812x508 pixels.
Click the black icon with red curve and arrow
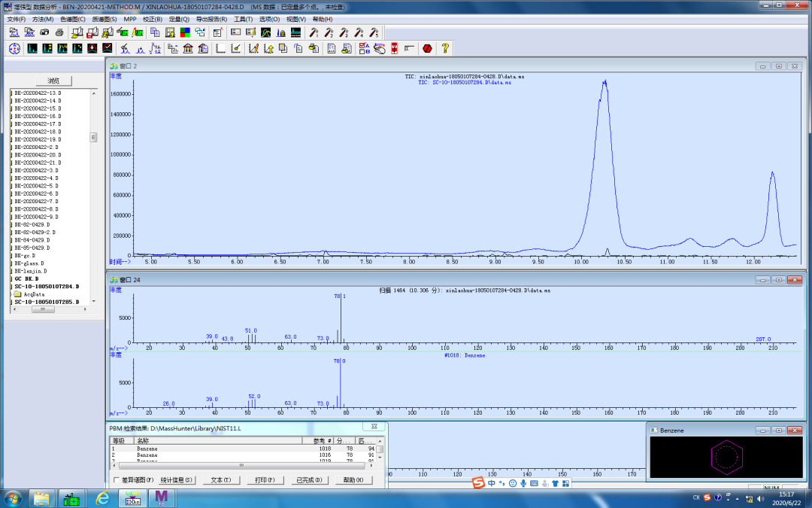(x=92, y=48)
